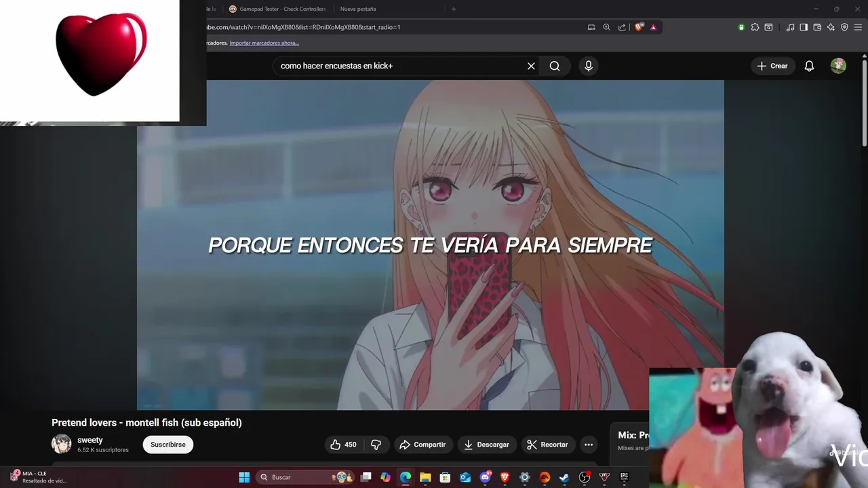Open Windows Start menu
This screenshot has height=488, width=868.
coord(244,477)
